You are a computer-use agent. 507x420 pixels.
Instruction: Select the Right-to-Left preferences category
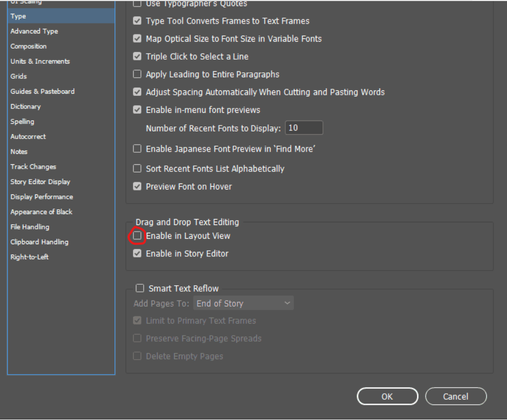tap(30, 257)
